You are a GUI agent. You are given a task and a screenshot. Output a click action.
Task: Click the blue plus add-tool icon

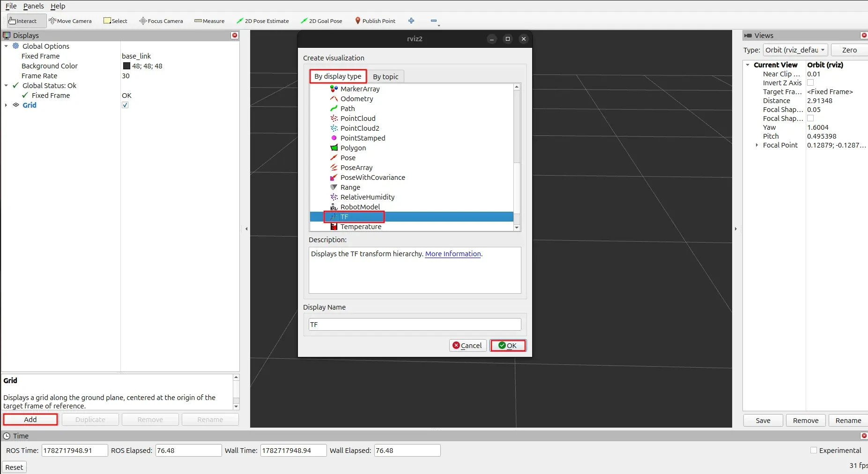411,21
